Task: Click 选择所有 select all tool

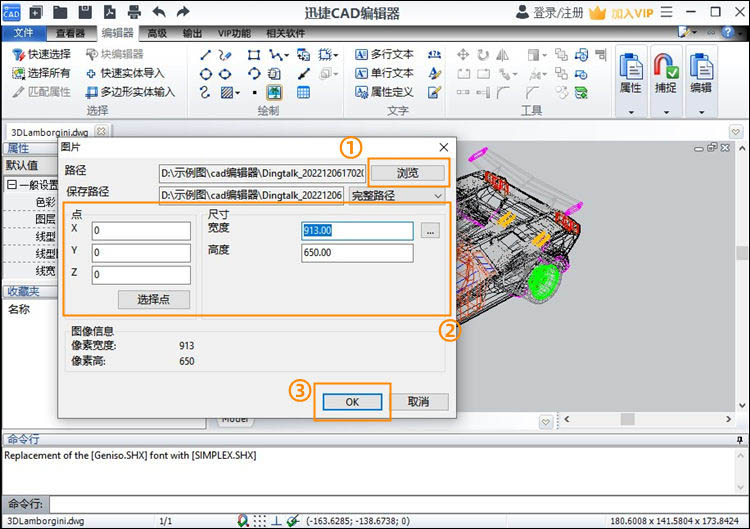Action: pyautogui.click(x=42, y=73)
